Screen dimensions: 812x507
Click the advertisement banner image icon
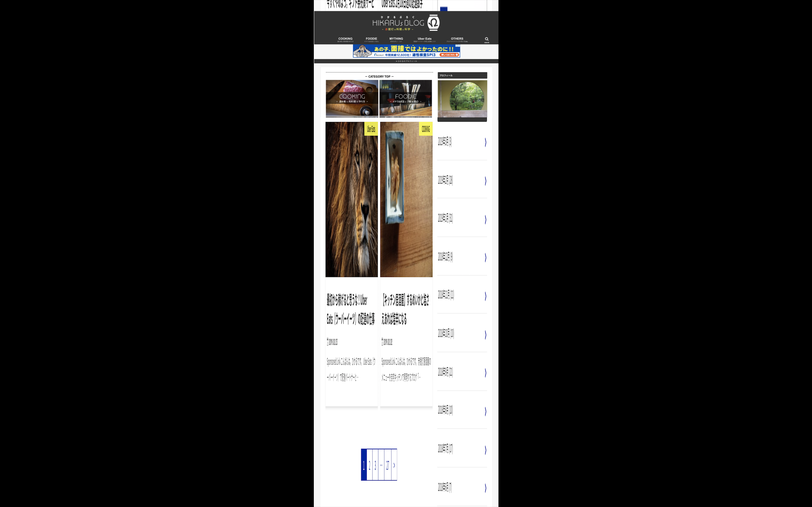406,51
